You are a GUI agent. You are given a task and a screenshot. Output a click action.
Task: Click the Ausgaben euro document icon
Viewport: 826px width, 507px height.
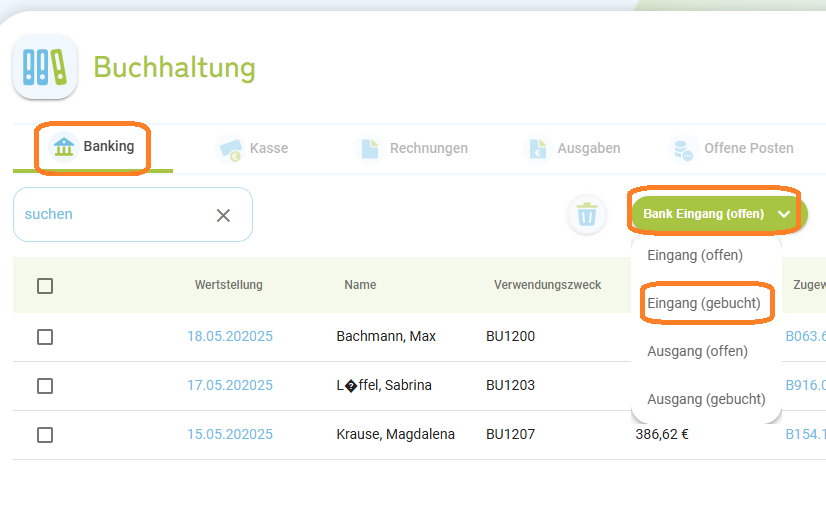(538, 149)
